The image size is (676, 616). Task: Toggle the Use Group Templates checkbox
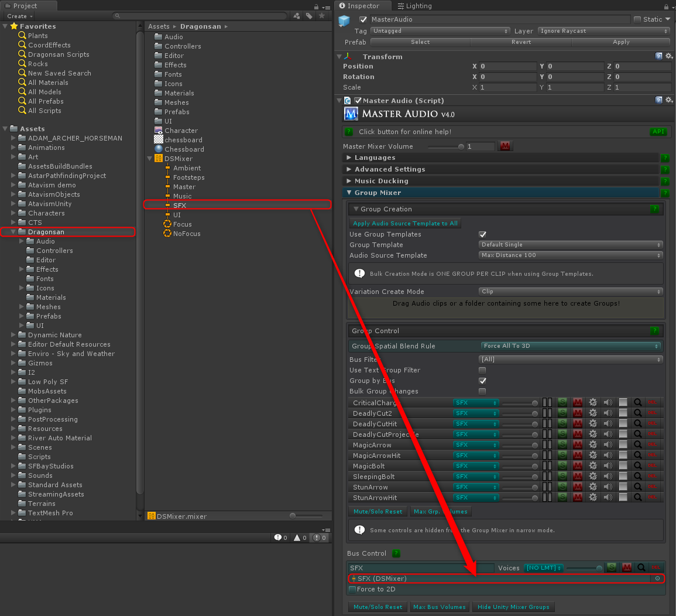483,234
